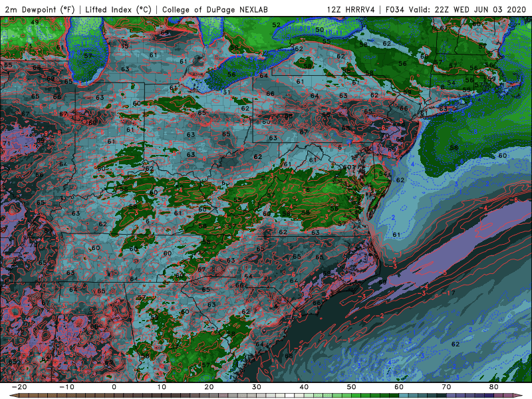Image resolution: width=532 pixels, height=399 pixels.
Task: Click the '0' label on the color scale
Action: 114,387
